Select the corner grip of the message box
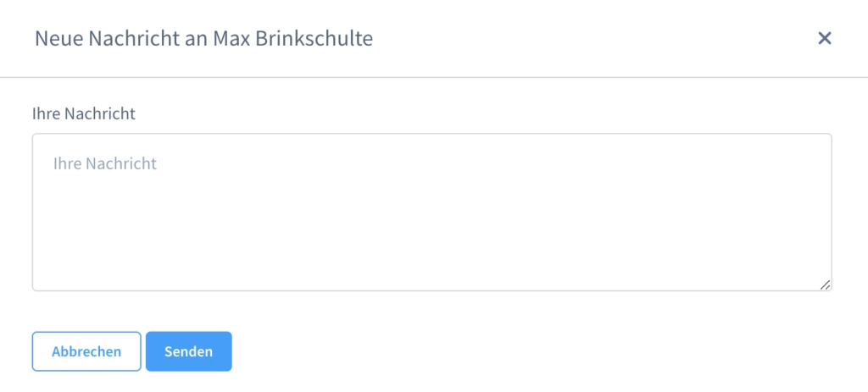 click(x=826, y=285)
